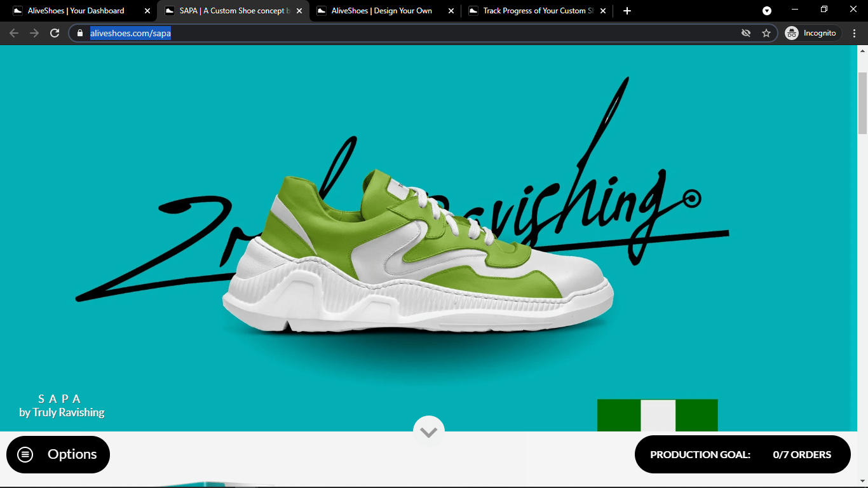
Task: Bookmark this page with the star icon
Action: point(766,33)
